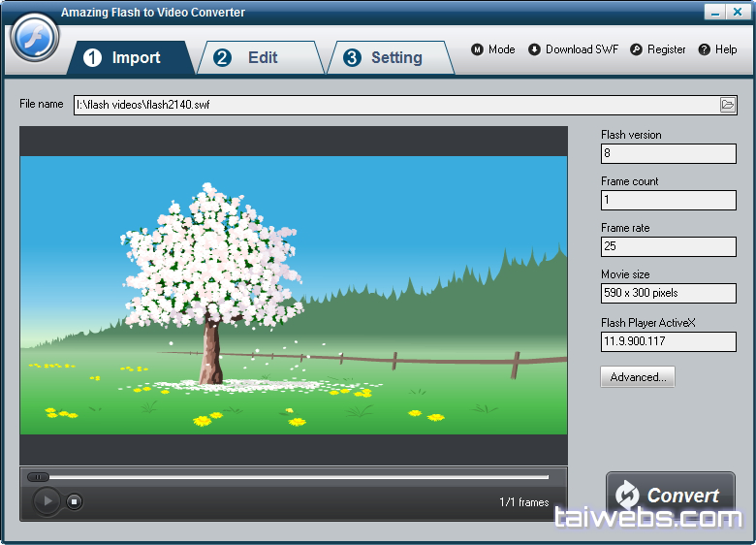Click the Flash app logo icon
This screenshot has height=545, width=756.
point(35,39)
